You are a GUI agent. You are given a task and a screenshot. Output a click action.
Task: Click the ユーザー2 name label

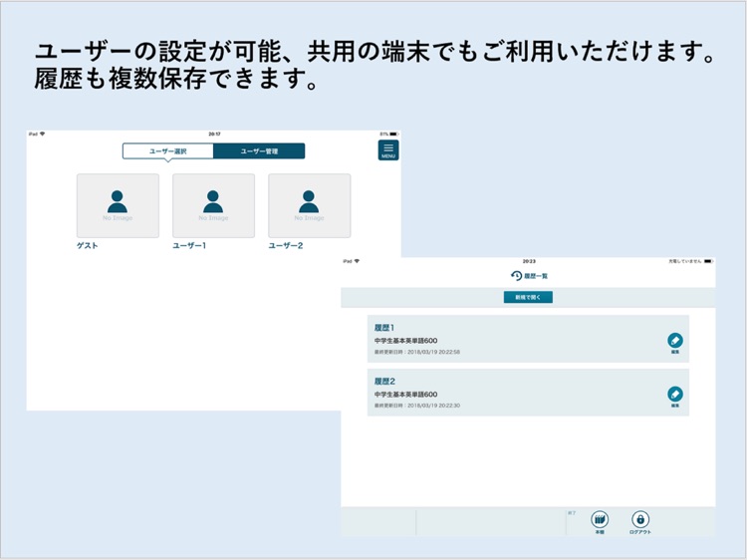pyautogui.click(x=286, y=245)
